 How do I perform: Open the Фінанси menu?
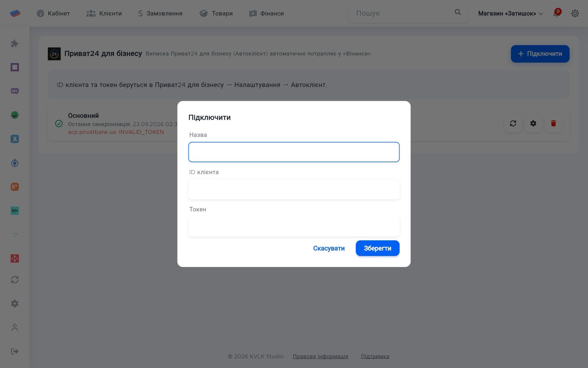266,14
